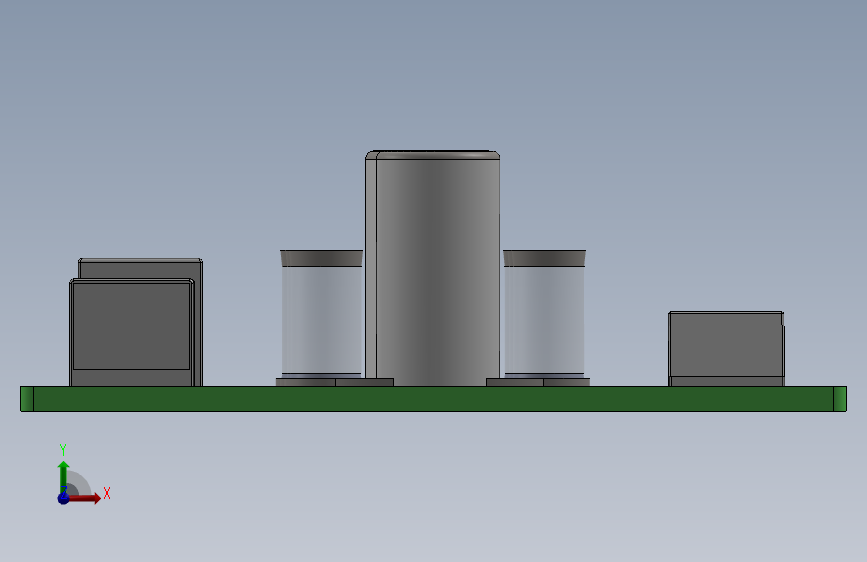Select the light green right end of the PCB

(x=840, y=399)
